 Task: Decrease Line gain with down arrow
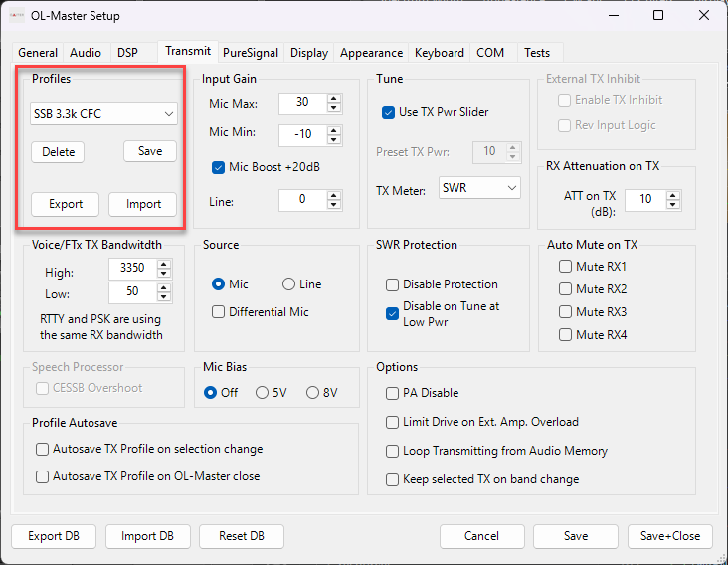(x=334, y=204)
